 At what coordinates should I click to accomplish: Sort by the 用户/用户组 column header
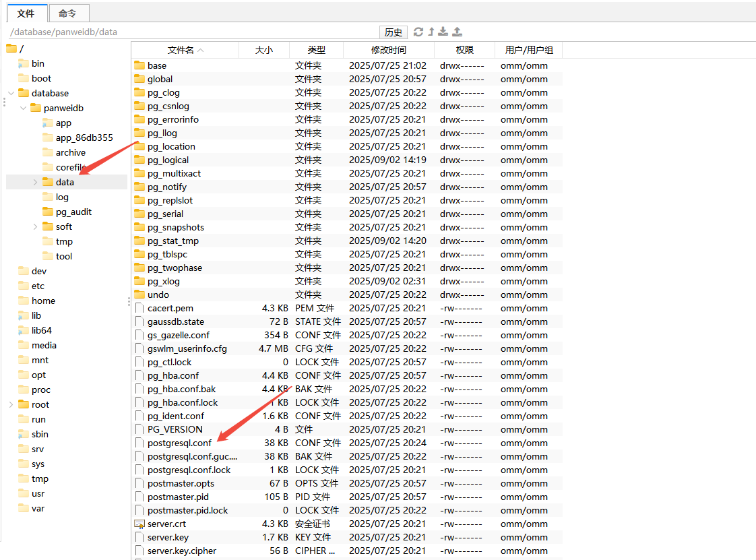[528, 50]
